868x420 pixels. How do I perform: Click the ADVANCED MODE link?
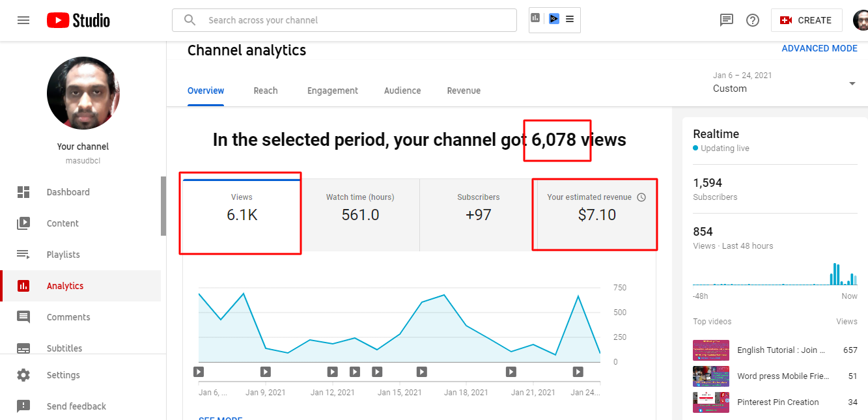click(x=819, y=48)
